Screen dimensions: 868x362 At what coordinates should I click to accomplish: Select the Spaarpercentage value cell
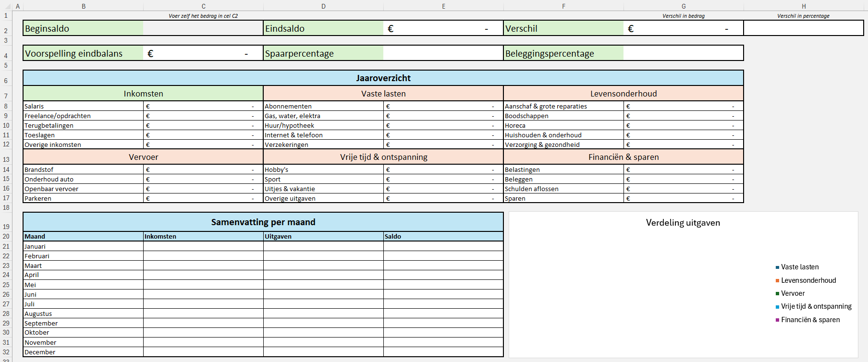pyautogui.click(x=443, y=53)
